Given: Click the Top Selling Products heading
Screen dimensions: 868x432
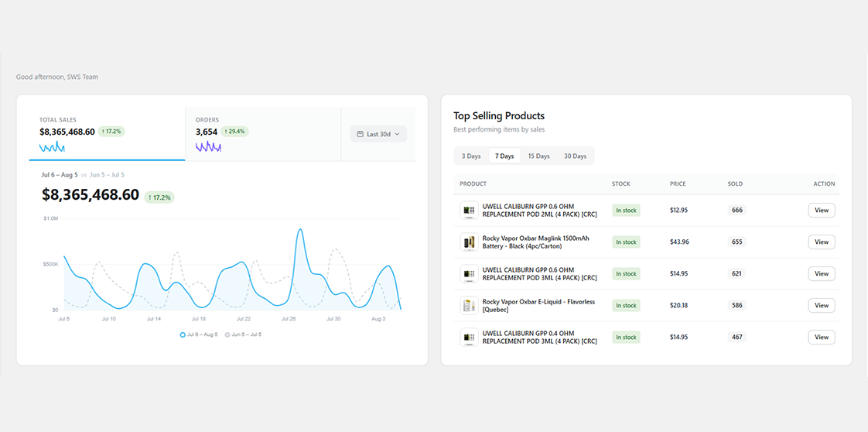Looking at the screenshot, I should [499, 116].
